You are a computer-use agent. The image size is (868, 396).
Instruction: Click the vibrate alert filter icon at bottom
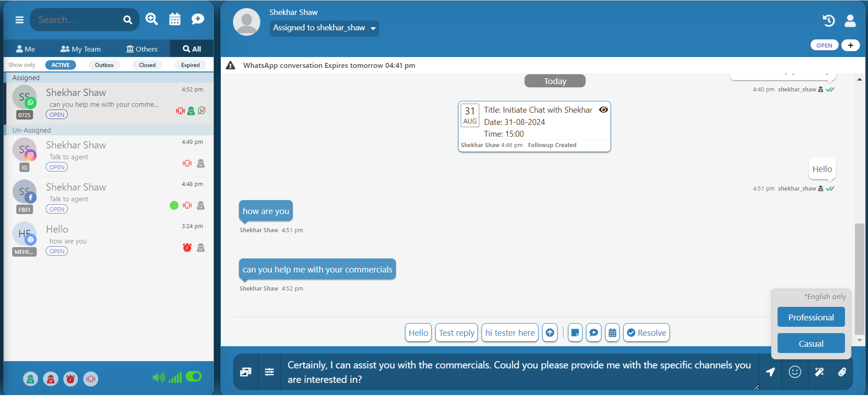tap(91, 379)
